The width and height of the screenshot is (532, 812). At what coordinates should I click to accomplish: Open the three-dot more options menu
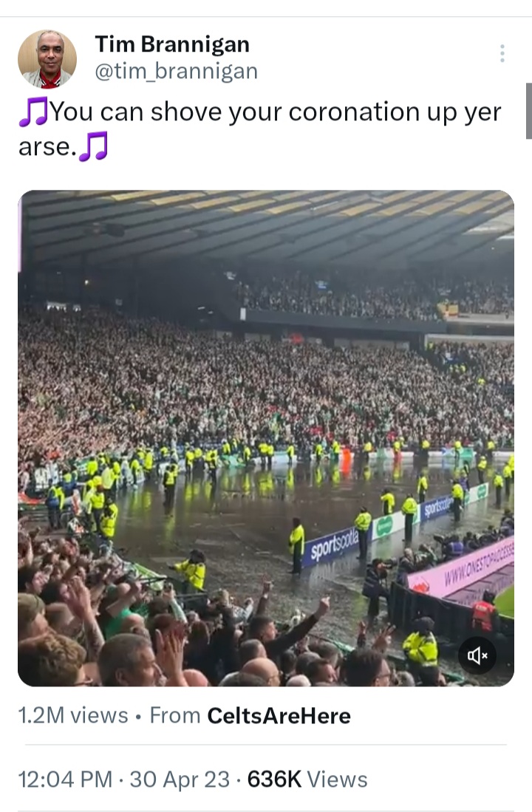pyautogui.click(x=502, y=53)
